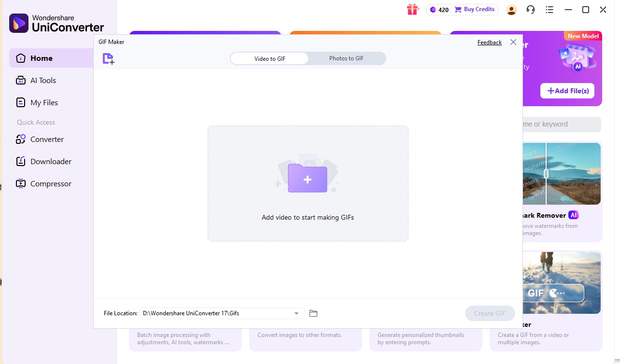
Task: Expand the File Location path dropdown
Action: click(x=296, y=313)
